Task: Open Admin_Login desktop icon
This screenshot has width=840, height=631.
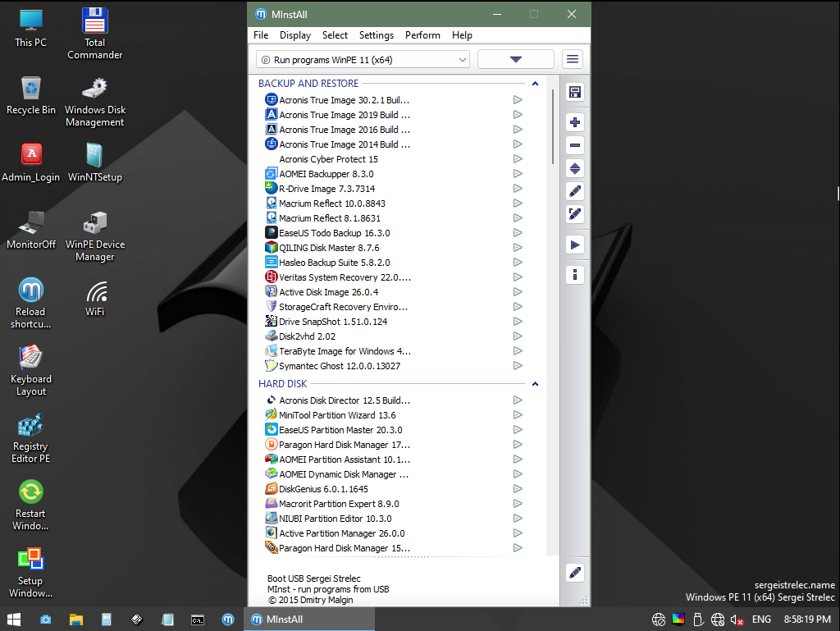Action: (x=30, y=162)
